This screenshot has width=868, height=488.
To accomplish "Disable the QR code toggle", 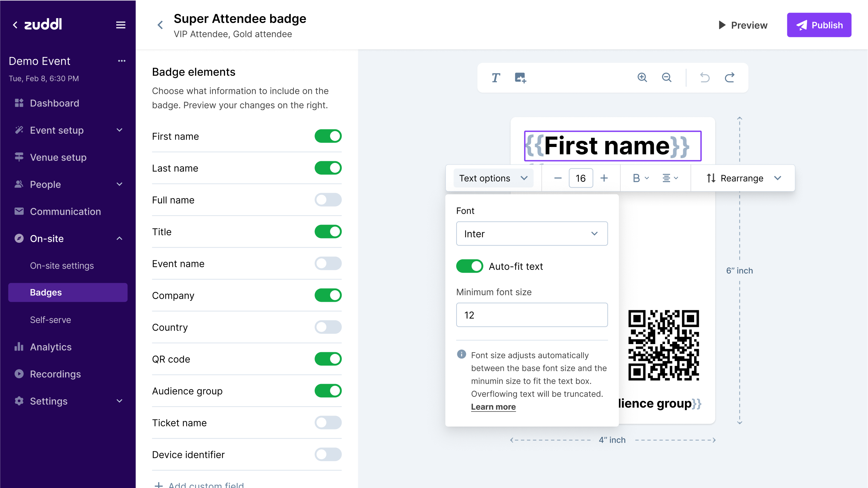I will click(x=328, y=359).
